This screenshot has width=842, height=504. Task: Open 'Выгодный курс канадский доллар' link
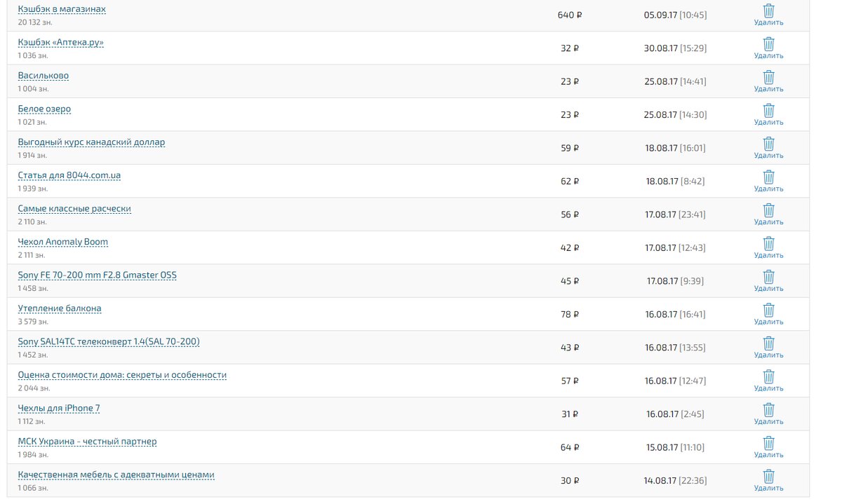point(91,142)
